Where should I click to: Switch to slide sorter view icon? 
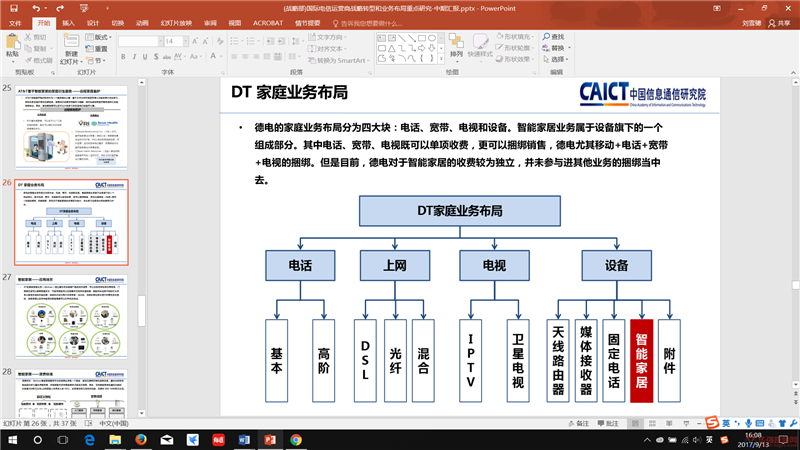(x=652, y=423)
